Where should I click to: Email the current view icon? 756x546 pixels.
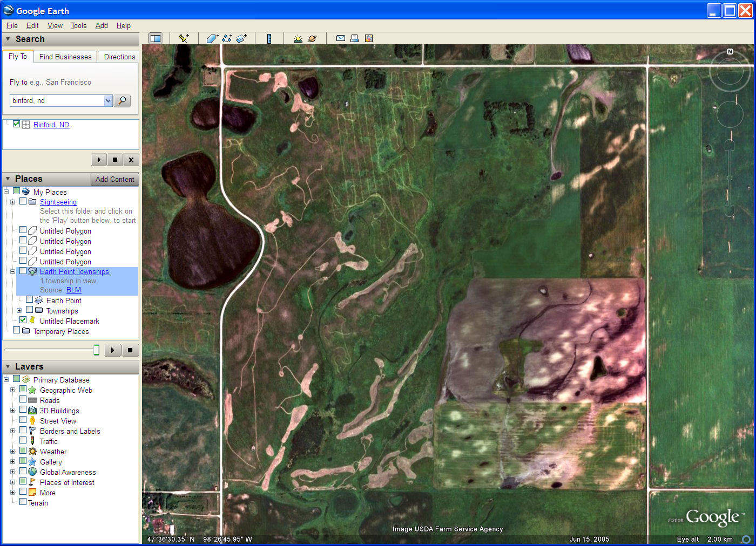click(x=341, y=38)
